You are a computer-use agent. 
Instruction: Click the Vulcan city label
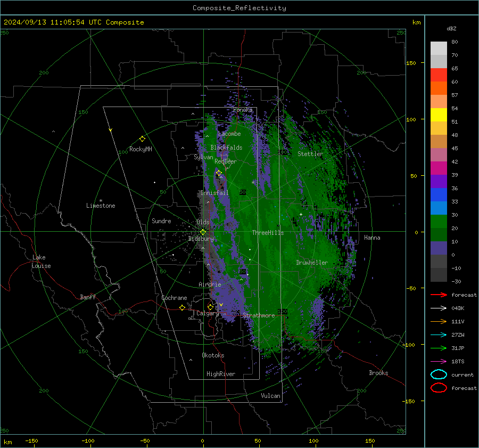tap(270, 396)
